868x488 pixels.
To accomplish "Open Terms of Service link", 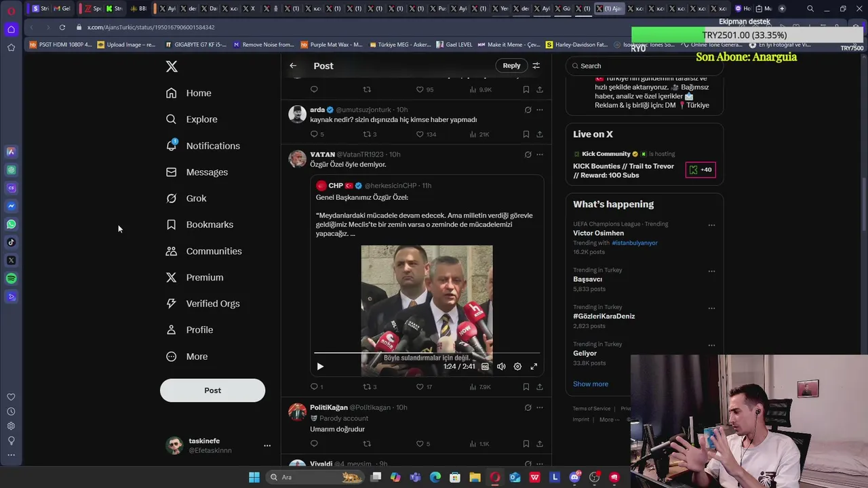I will tap(591, 409).
